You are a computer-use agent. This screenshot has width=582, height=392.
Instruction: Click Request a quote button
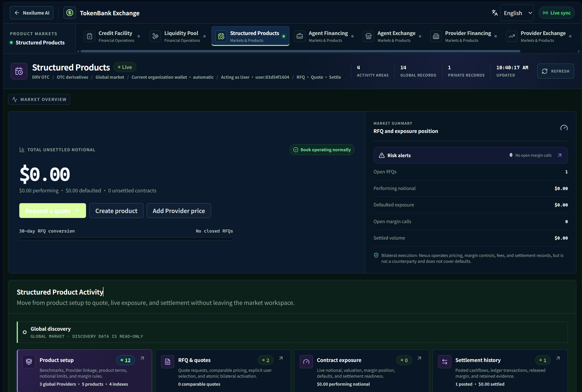[53, 210]
